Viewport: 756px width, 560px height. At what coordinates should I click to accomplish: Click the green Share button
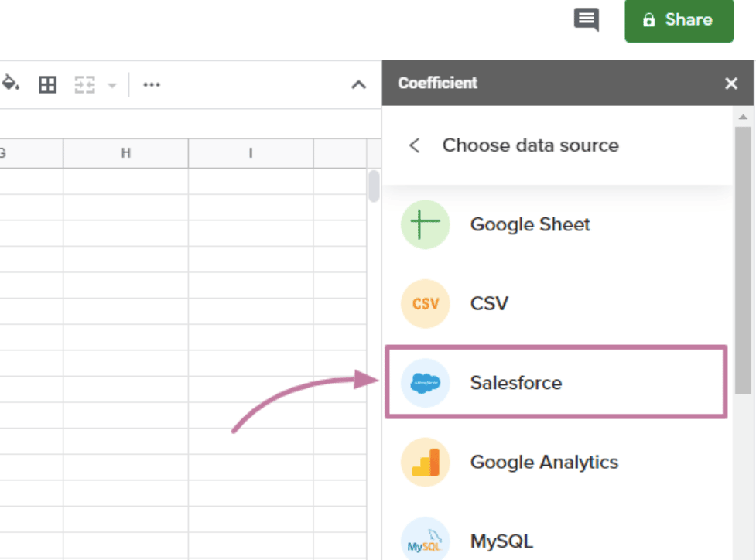[x=679, y=21]
